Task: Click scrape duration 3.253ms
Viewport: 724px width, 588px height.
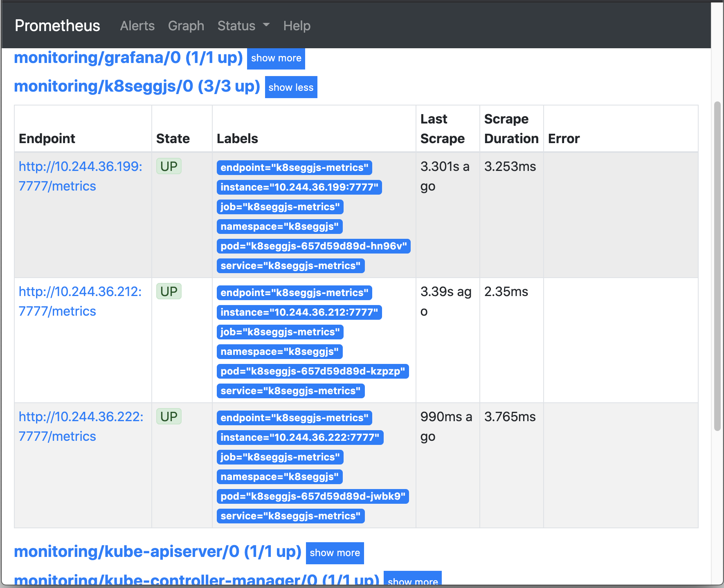Action: [510, 166]
